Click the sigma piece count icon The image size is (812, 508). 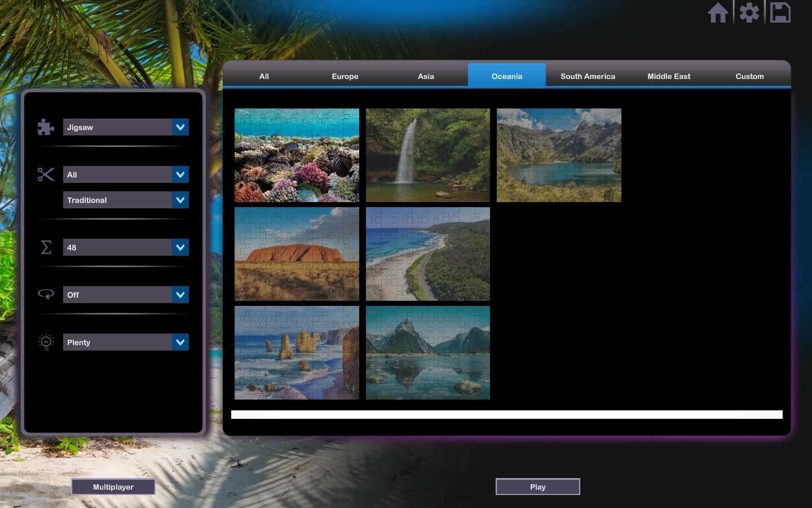coord(46,247)
